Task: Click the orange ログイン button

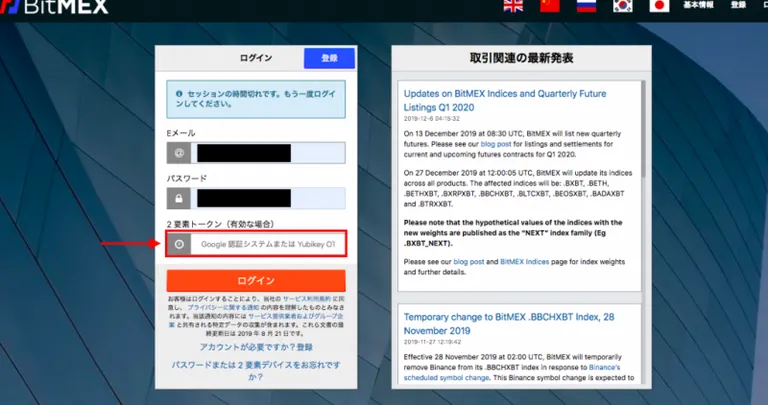Action: point(256,281)
